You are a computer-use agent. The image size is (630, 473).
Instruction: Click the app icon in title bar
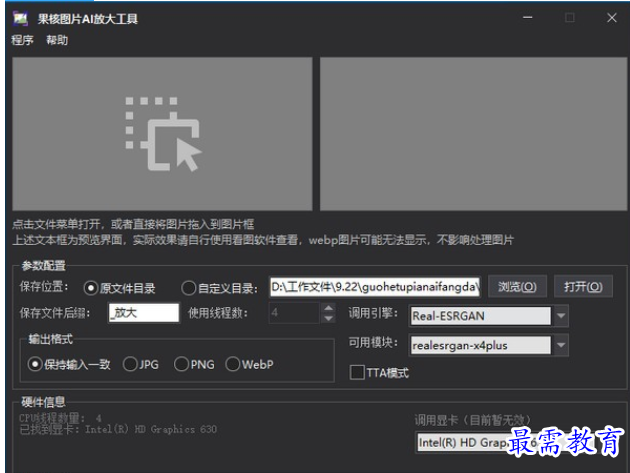pos(20,18)
